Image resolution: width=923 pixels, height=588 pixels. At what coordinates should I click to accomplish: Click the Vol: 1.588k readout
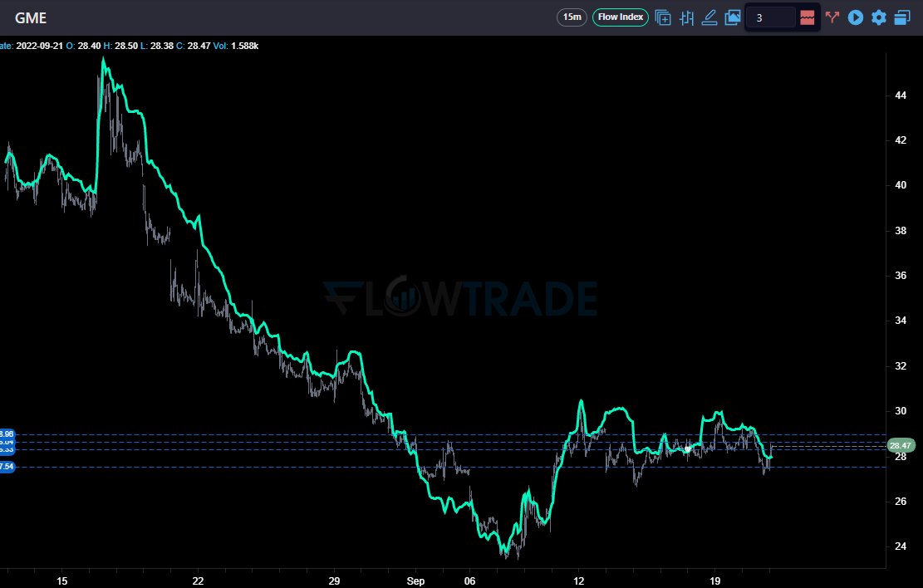pyautogui.click(x=235, y=46)
